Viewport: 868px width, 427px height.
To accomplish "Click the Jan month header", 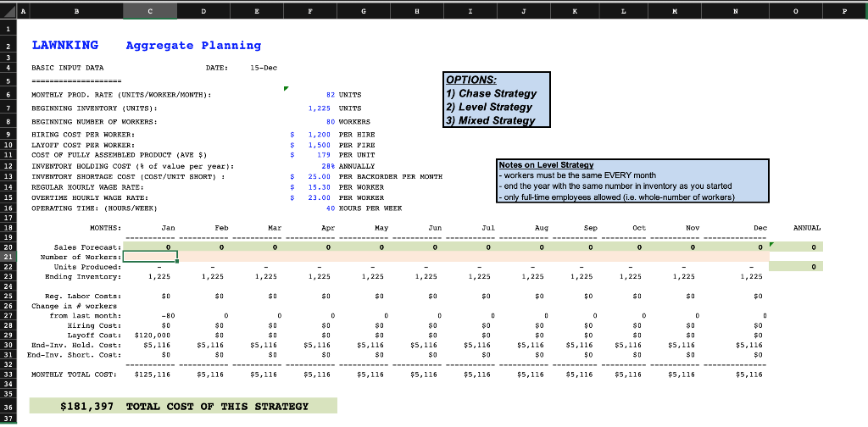I will 169,227.
